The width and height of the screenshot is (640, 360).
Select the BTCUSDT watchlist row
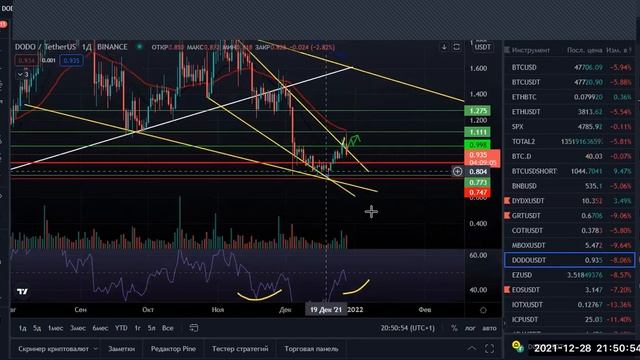point(570,82)
